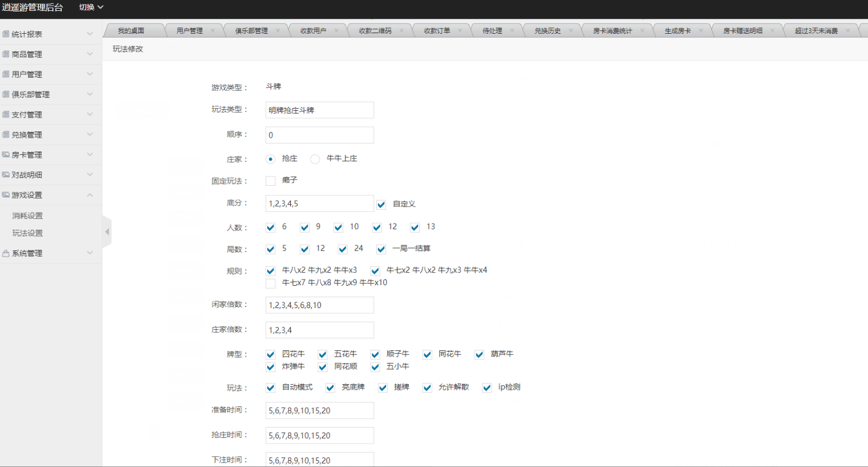This screenshot has height=467, width=868.
Task: Select the 牛牛上庄 radio button
Action: click(x=315, y=159)
